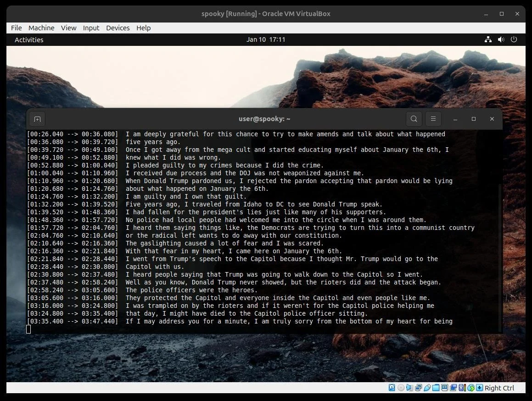Click the recording status icon
The image size is (532, 401).
[x=454, y=387]
